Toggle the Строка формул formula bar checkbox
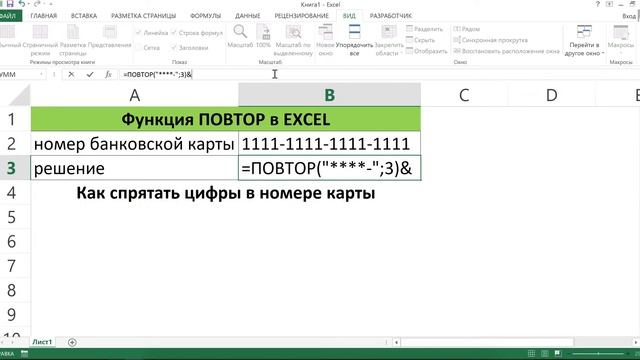The image size is (640, 360). coord(197,33)
